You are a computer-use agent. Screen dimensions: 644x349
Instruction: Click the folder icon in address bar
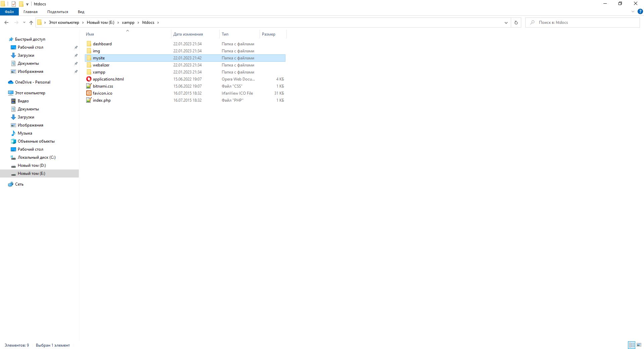(x=40, y=22)
